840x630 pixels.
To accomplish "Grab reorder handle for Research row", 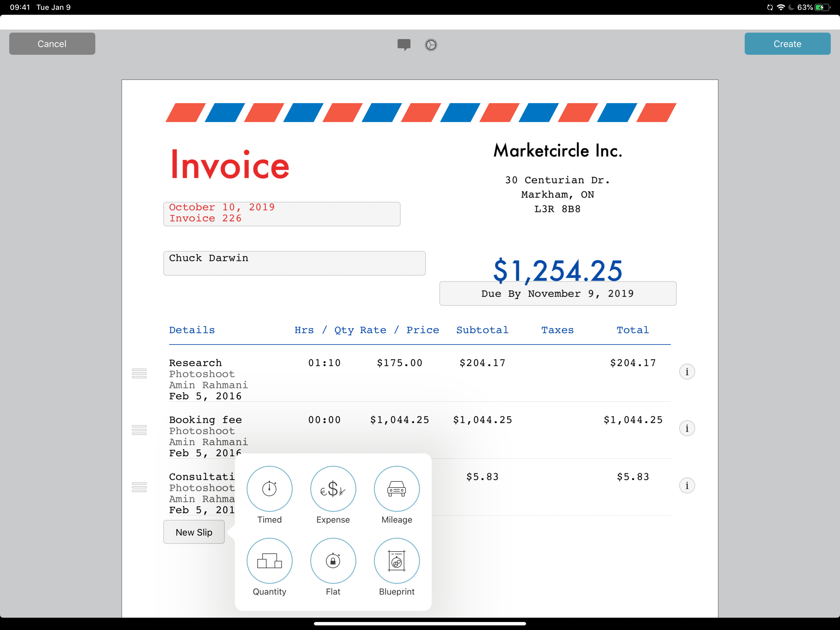I will coord(139,373).
